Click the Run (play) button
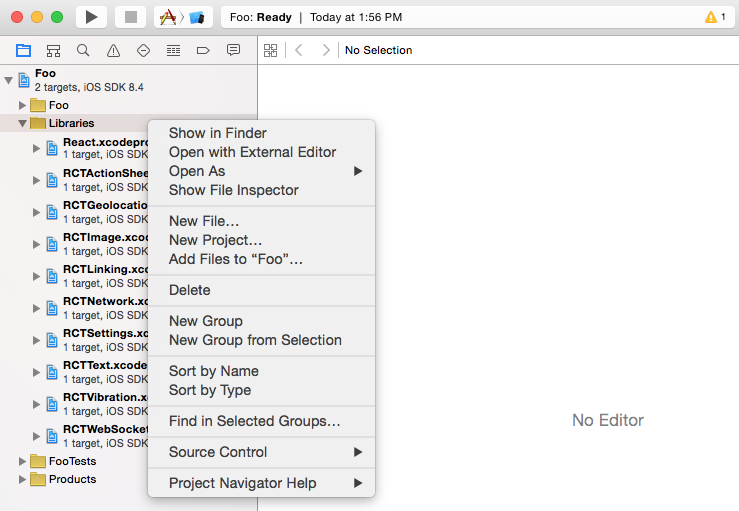The height and width of the screenshot is (511, 739). tap(91, 17)
